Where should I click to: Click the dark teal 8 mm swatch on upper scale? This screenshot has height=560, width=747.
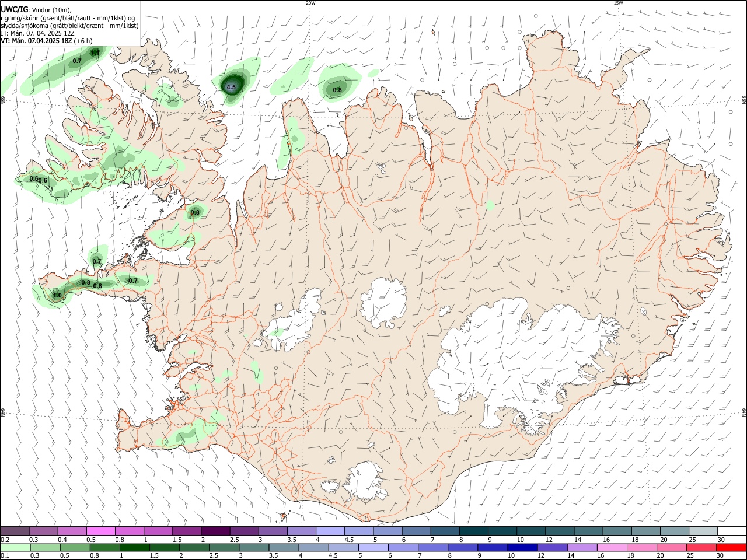pos(474,531)
